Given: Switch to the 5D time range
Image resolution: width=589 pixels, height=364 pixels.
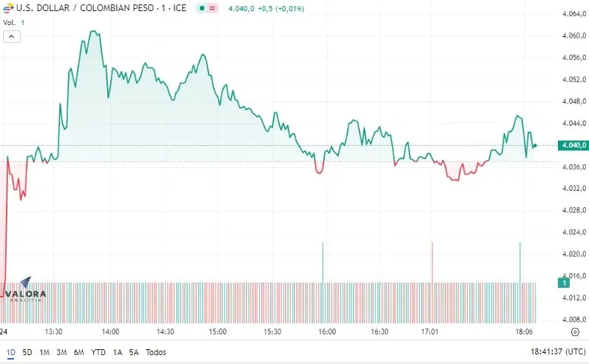Looking at the screenshot, I should tap(27, 352).
